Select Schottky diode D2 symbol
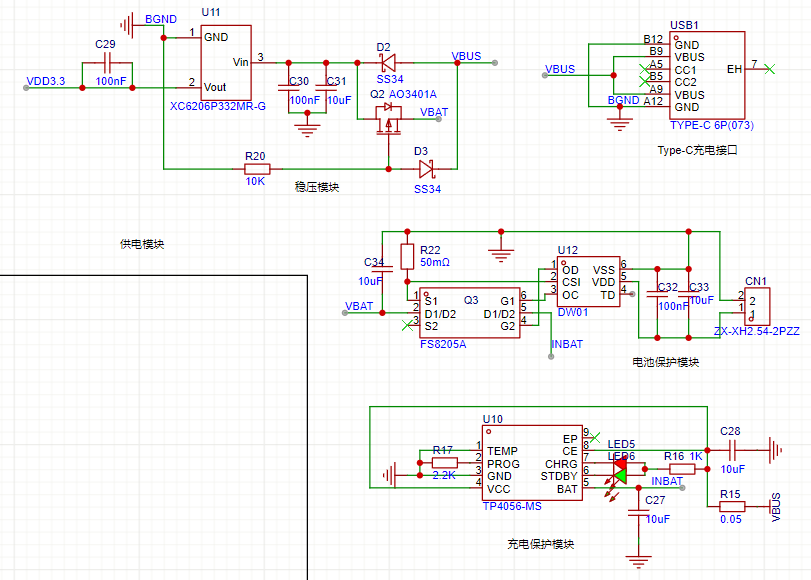Viewport: 811px width, 580px height. (x=388, y=63)
